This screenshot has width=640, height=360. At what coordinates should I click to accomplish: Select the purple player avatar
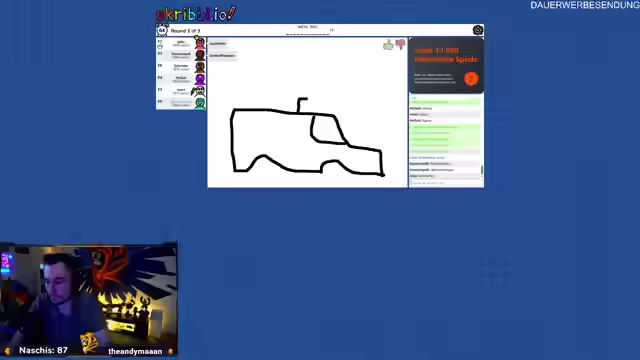[200, 79]
